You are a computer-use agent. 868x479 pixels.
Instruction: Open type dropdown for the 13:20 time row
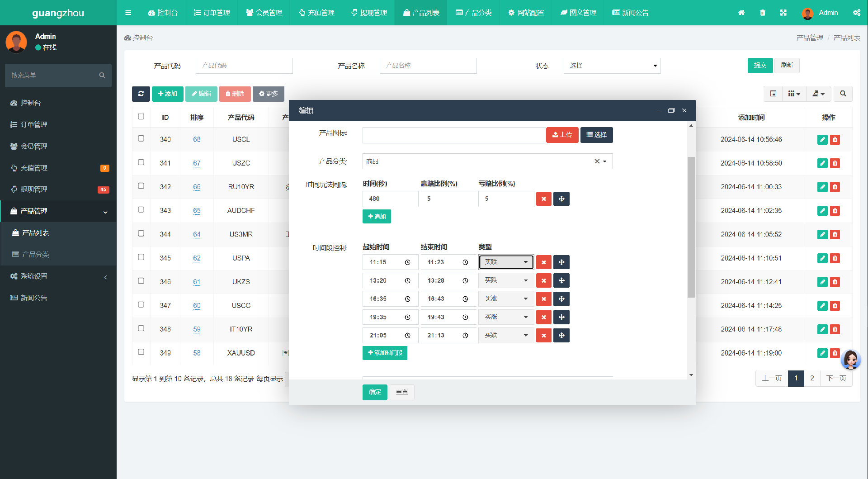pos(506,281)
